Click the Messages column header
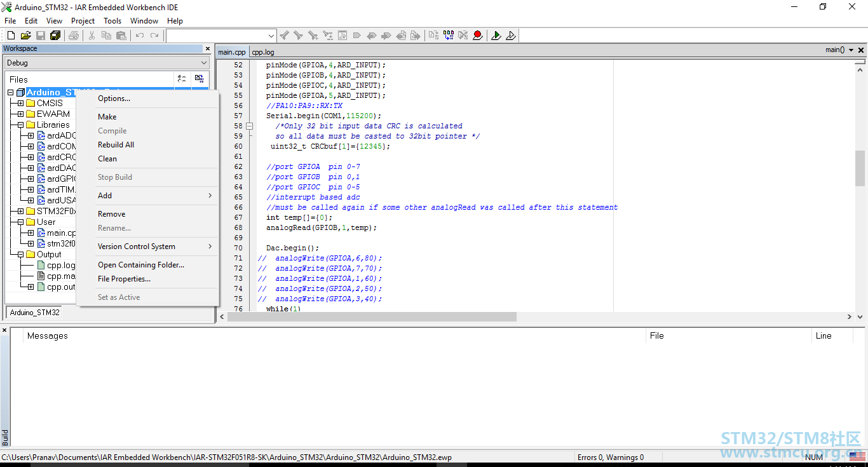Viewport: 868px width, 467px height. click(335, 336)
